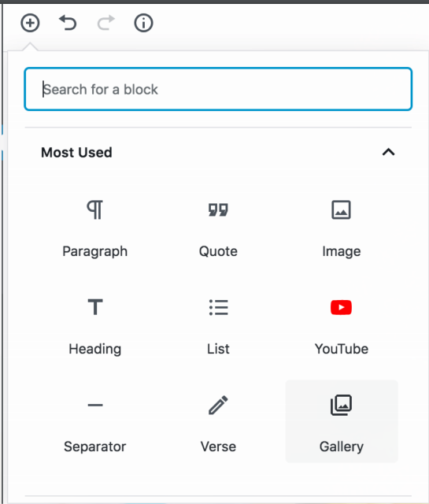Click the Paragraph label text
Image resolution: width=429 pixels, height=504 pixels.
[x=94, y=252]
